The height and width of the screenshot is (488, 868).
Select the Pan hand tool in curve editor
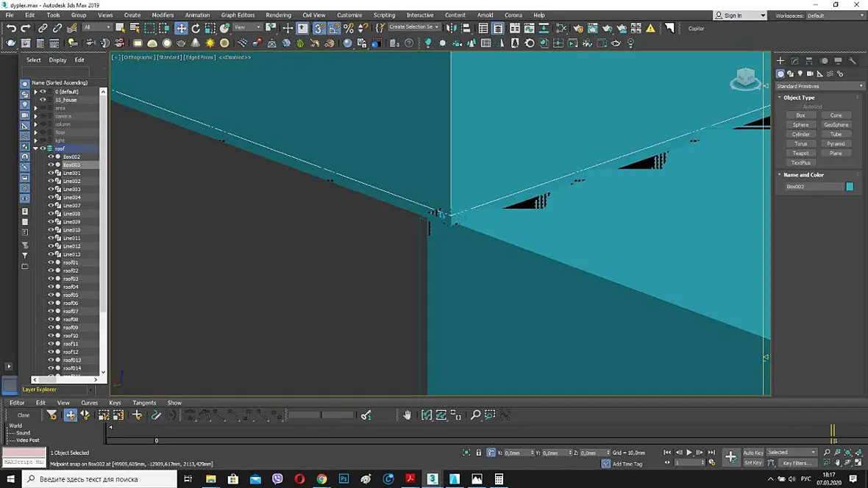click(408, 415)
